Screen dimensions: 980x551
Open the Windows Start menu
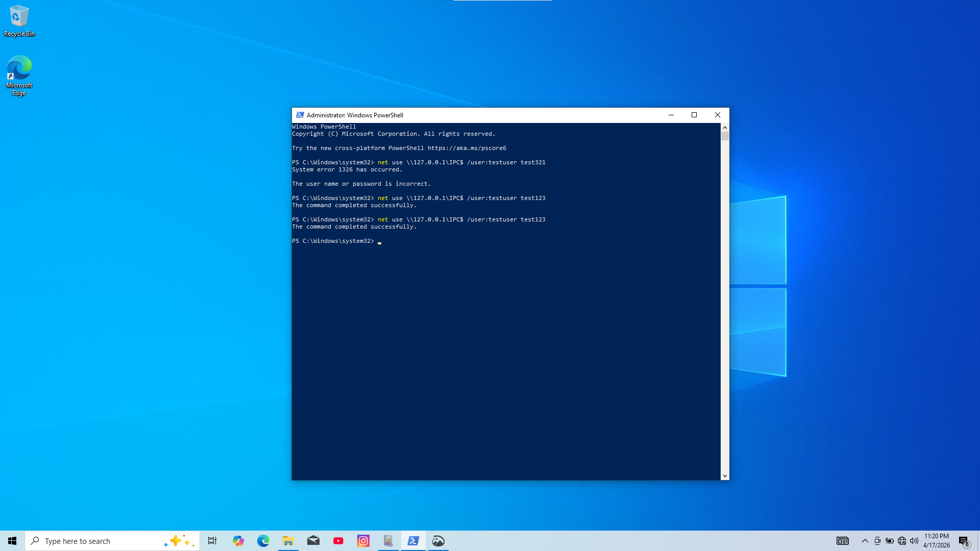pos(12,541)
